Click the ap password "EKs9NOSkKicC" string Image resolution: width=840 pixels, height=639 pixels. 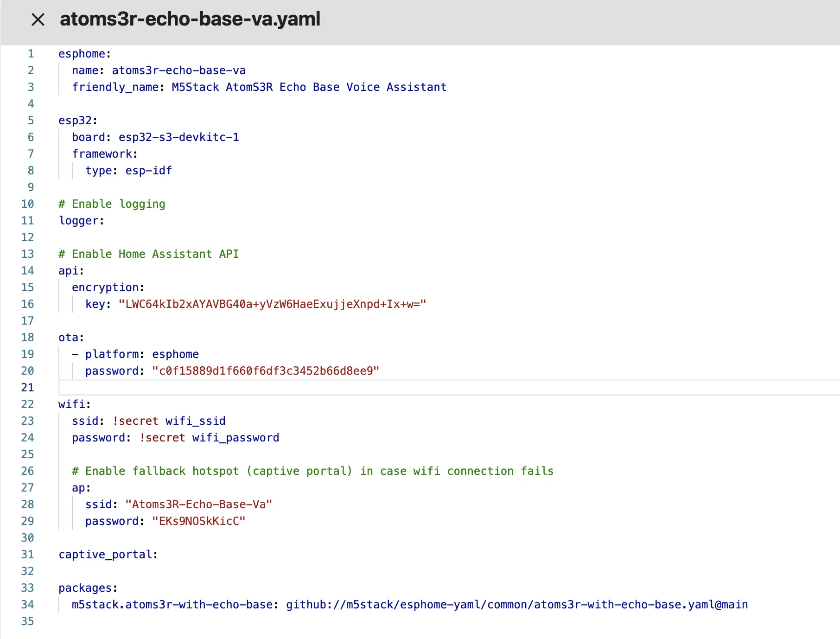198,521
